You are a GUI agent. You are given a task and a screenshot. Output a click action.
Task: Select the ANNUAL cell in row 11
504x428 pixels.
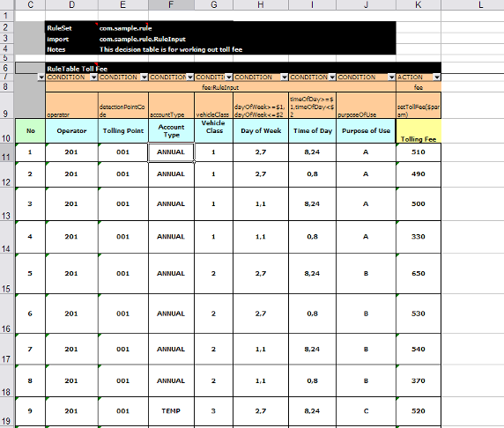click(171, 152)
